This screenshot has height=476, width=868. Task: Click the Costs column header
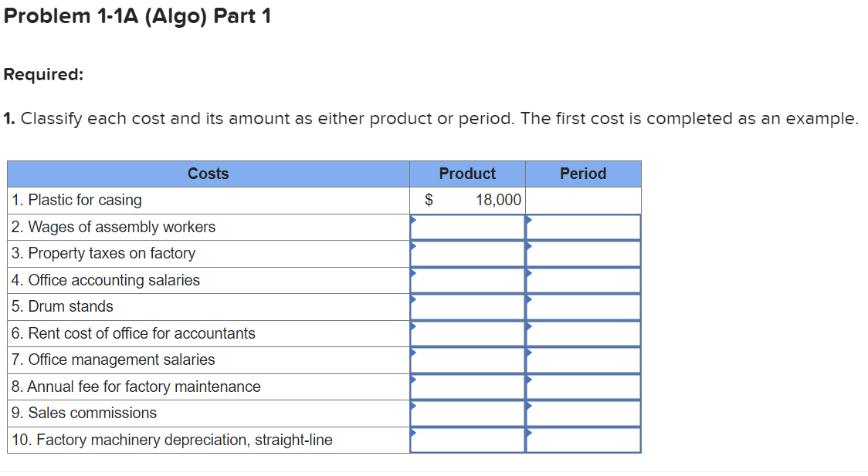[x=209, y=174]
